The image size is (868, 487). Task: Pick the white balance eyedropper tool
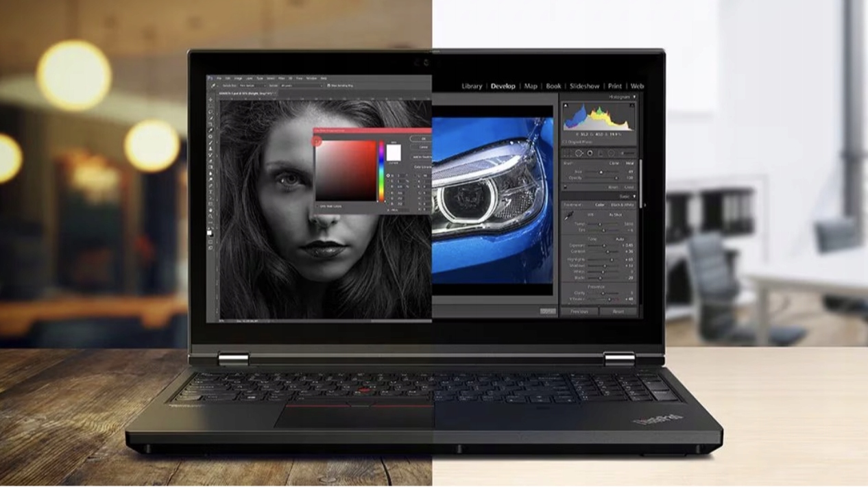pyautogui.click(x=568, y=216)
